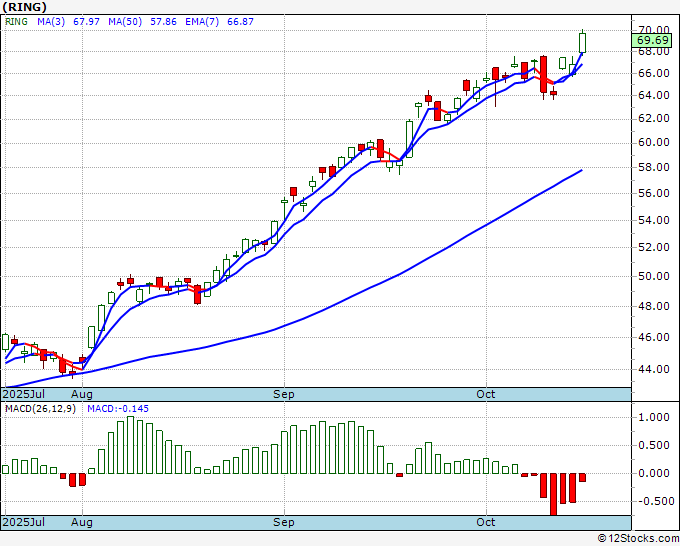Click the 2025Jul label on MACD axis

[x=24, y=522]
